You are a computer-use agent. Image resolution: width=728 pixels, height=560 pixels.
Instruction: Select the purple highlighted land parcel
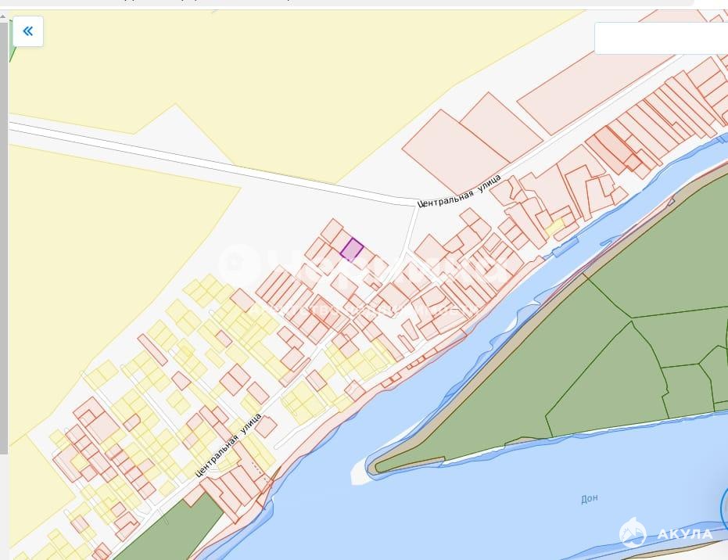coord(352,249)
